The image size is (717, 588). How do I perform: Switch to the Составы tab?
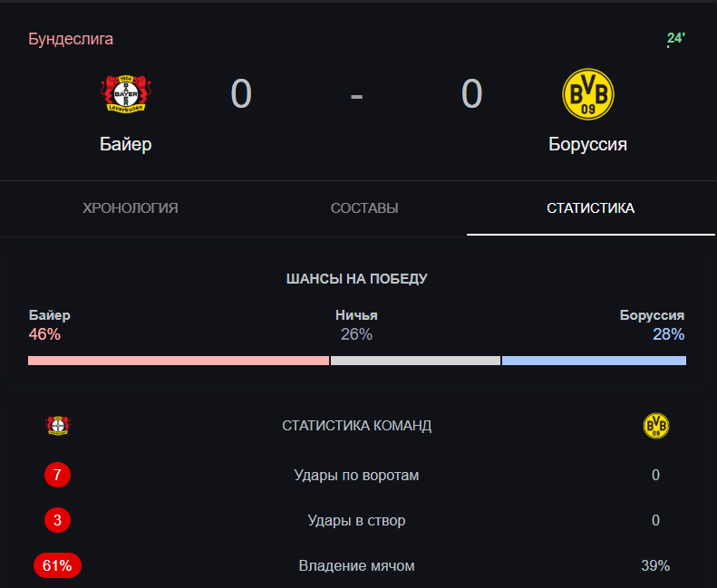pos(364,207)
